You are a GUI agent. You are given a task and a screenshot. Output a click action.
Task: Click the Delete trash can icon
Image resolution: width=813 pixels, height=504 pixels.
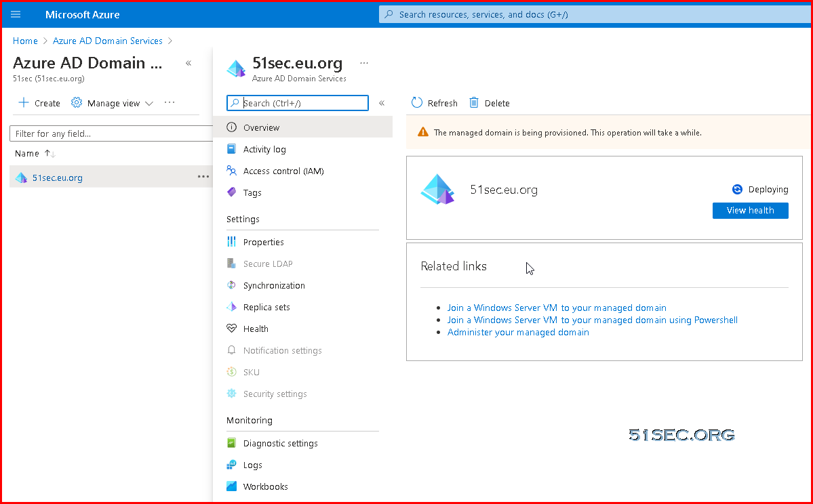(474, 102)
